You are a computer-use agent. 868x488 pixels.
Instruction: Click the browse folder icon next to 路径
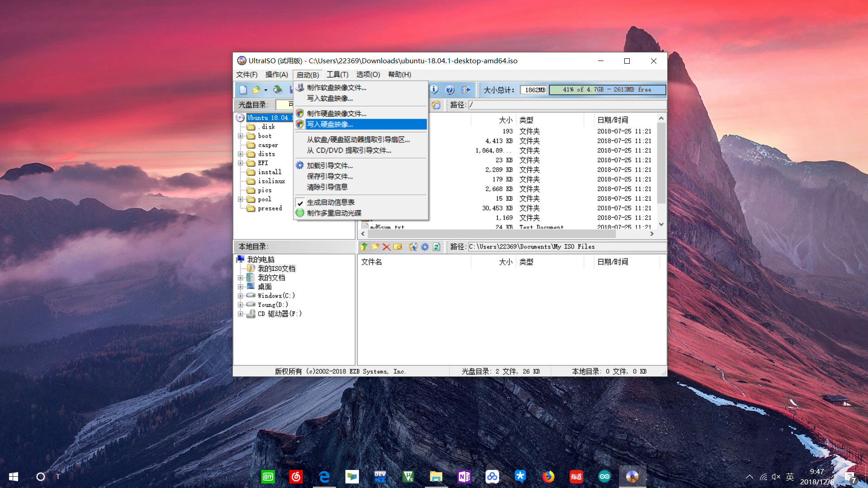[437, 105]
